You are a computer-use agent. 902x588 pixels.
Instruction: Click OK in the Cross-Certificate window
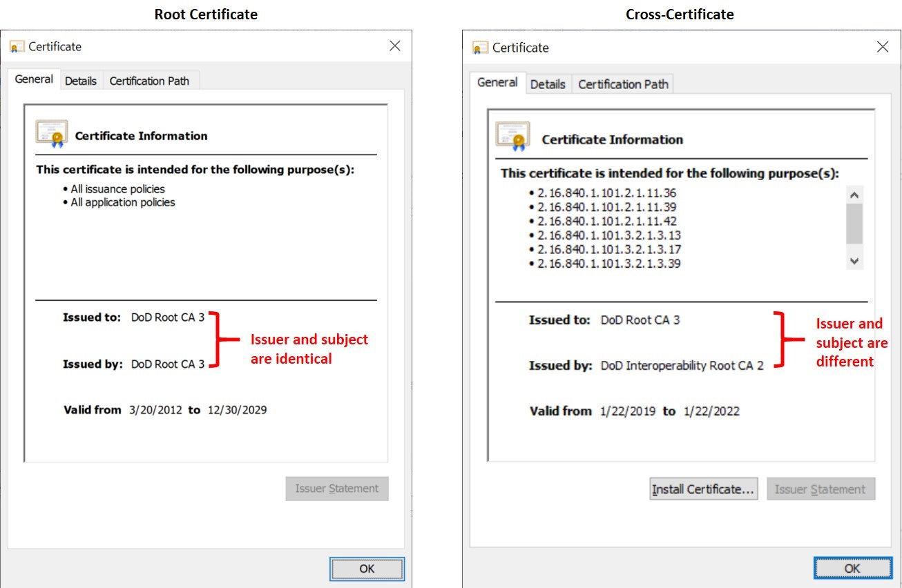[x=852, y=568]
